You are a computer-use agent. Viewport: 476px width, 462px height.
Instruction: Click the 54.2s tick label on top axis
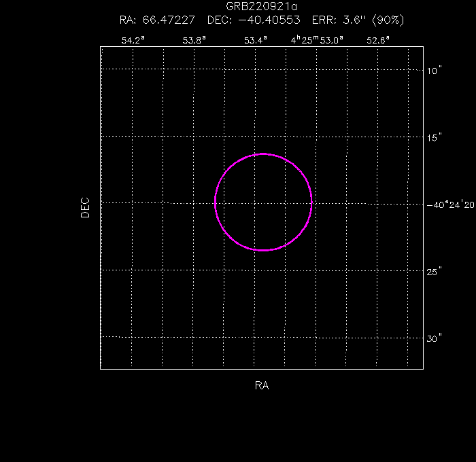click(133, 41)
